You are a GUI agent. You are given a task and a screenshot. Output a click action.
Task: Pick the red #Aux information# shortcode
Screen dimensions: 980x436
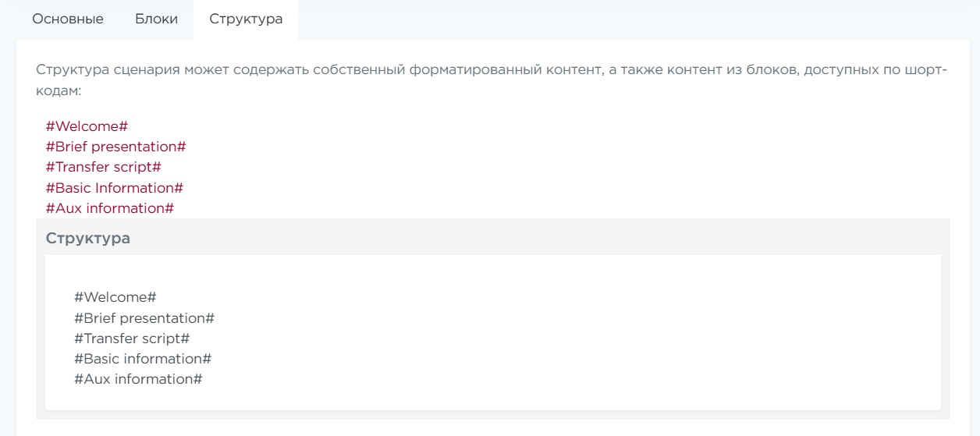click(x=109, y=208)
